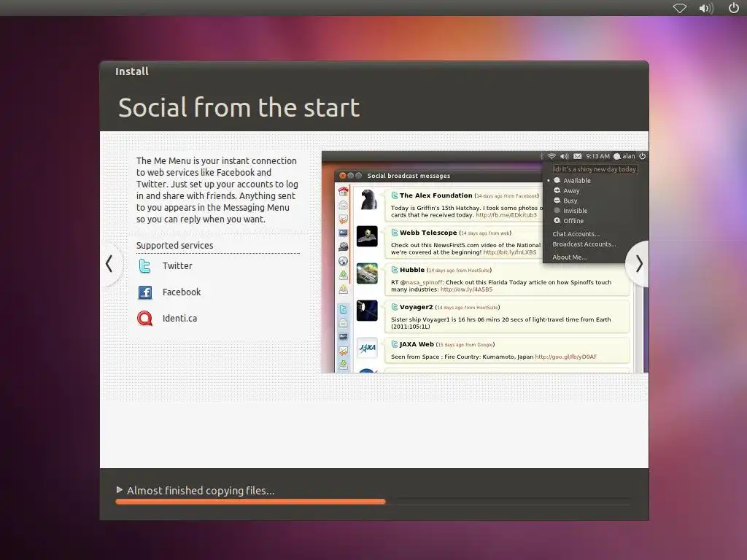Click film reel Videos icon in Gwibber sidebar
This screenshot has width=747, height=560.
(x=343, y=246)
